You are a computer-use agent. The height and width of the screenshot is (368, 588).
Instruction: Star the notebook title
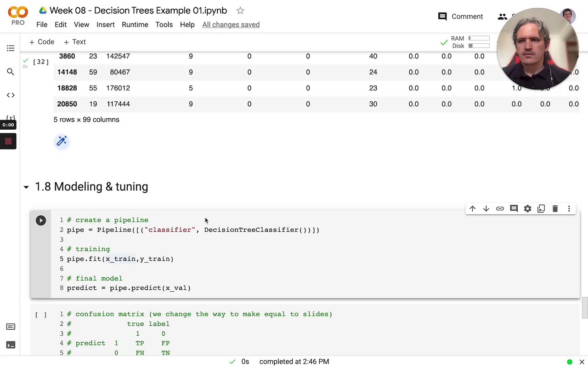240,11
